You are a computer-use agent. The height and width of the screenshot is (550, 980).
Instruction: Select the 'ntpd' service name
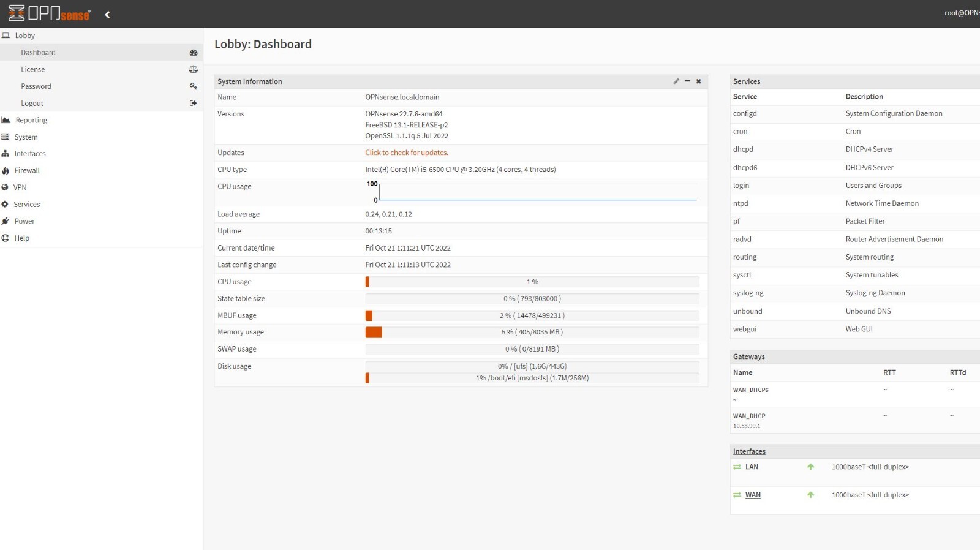click(741, 203)
